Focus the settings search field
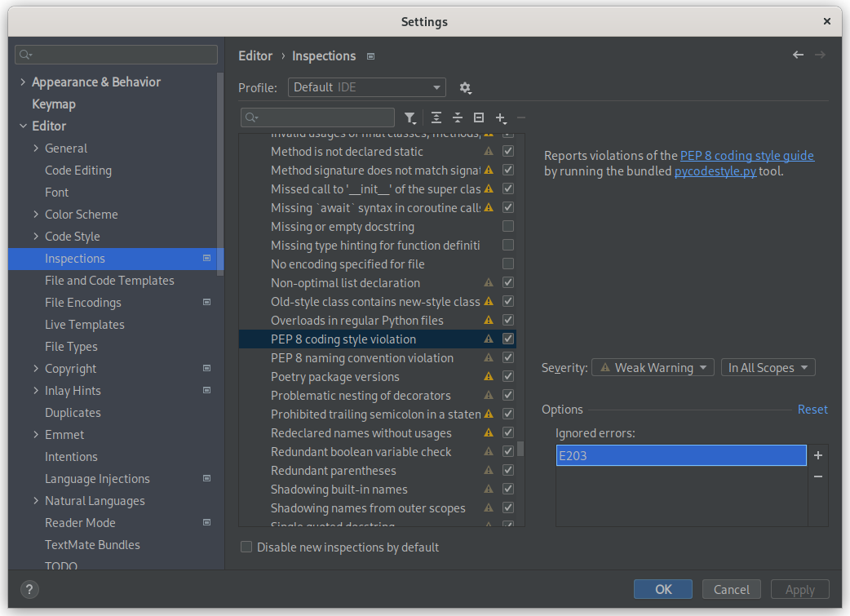The height and width of the screenshot is (616, 850). pos(116,55)
